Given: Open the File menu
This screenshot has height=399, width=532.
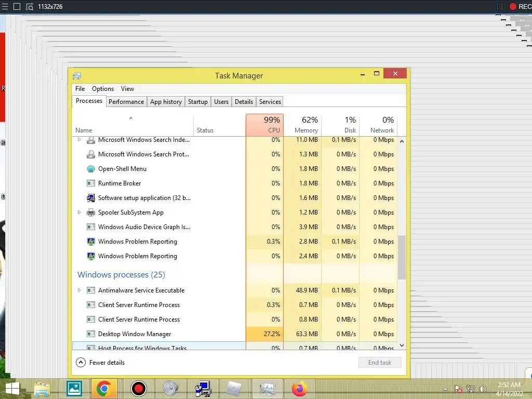Looking at the screenshot, I should coord(80,89).
